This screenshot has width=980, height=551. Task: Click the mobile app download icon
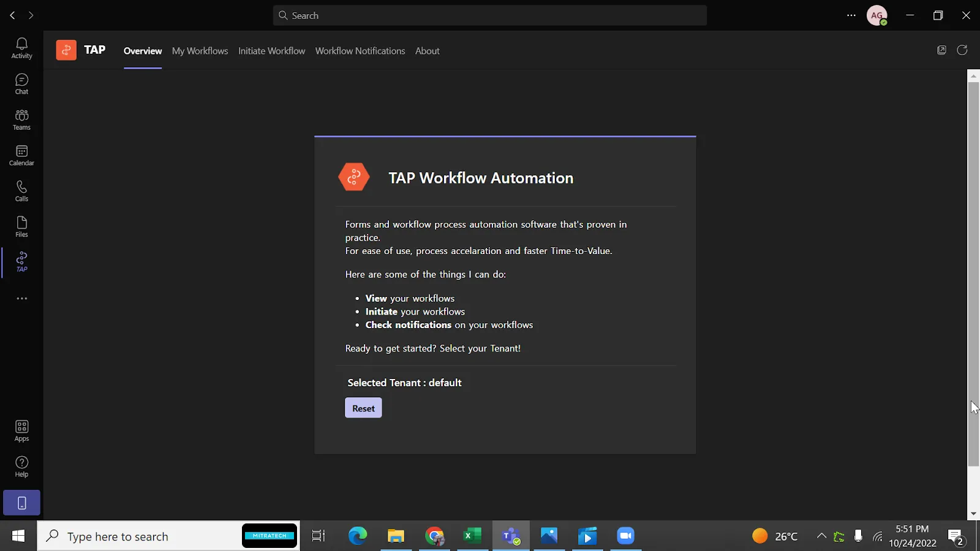click(21, 503)
